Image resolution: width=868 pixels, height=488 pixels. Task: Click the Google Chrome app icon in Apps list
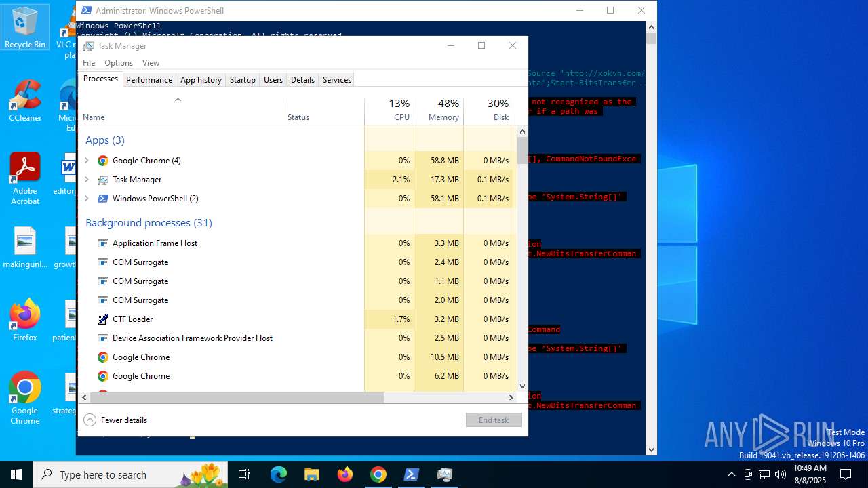103,161
